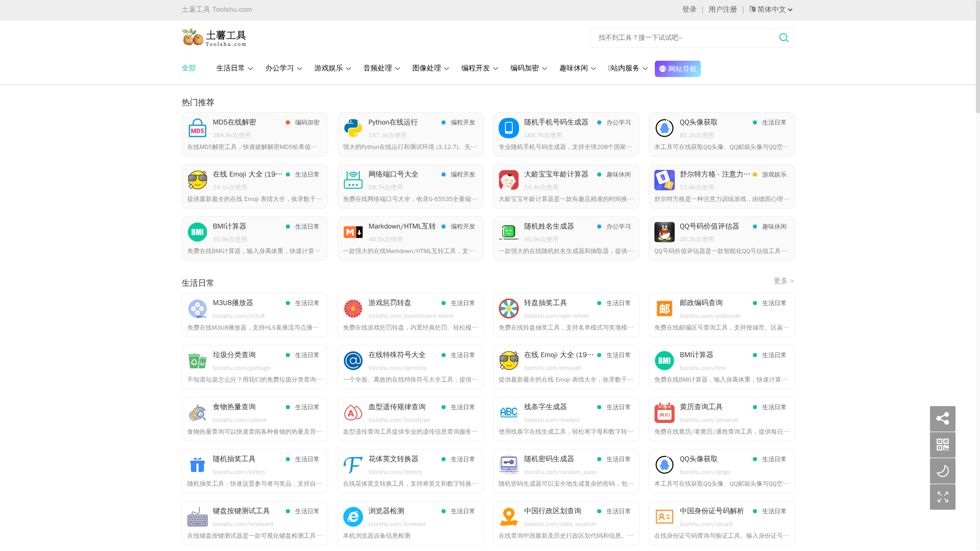Viewport: 980px width, 551px height.
Task: Click the 食物热量查询 icon
Action: (198, 413)
